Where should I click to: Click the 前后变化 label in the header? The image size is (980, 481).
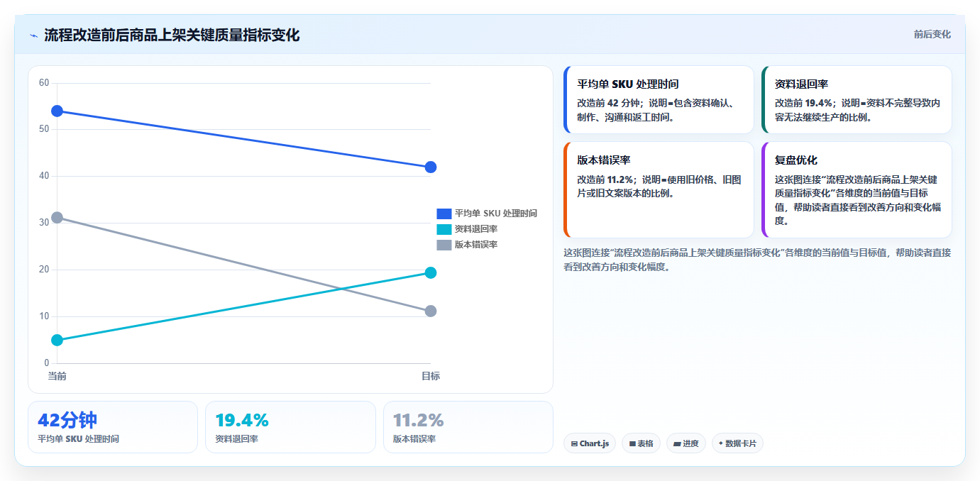[932, 34]
